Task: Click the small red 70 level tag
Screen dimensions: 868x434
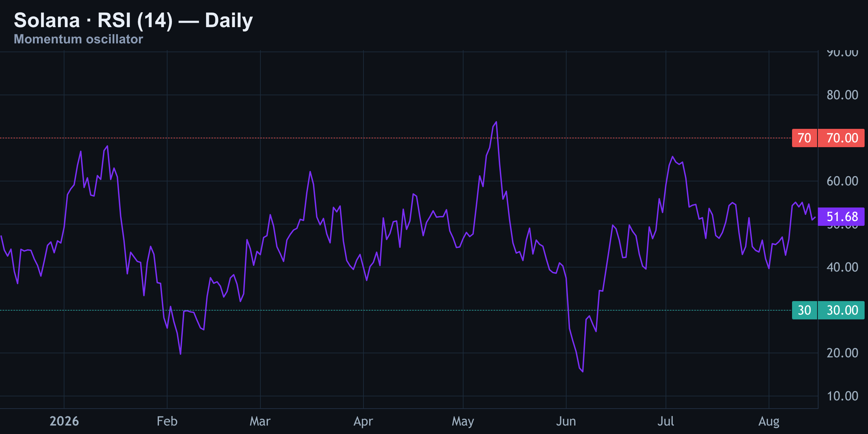Action: coord(804,138)
